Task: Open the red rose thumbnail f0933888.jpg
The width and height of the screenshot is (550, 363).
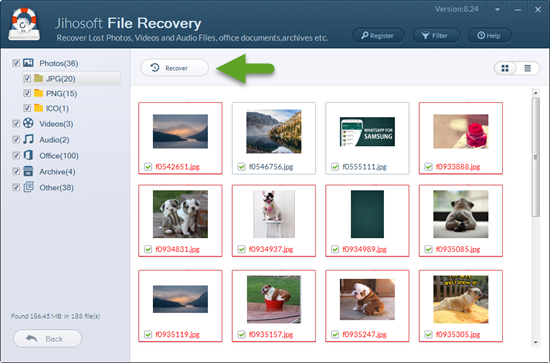Action: (x=461, y=131)
